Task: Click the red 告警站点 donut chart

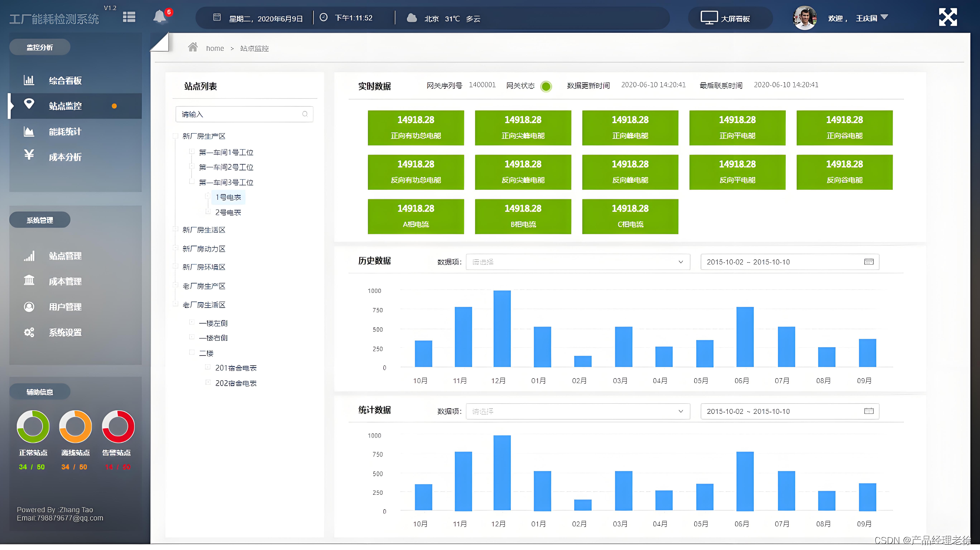Action: click(x=118, y=426)
